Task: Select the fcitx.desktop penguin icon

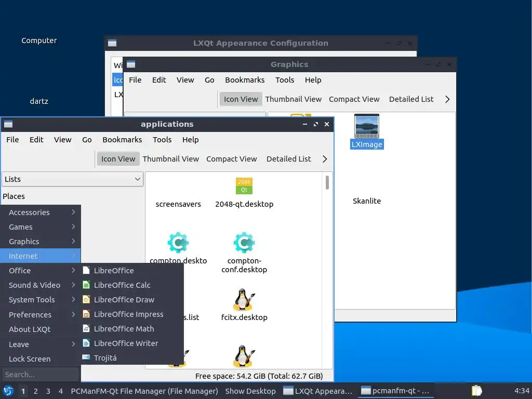Action: [x=244, y=299]
